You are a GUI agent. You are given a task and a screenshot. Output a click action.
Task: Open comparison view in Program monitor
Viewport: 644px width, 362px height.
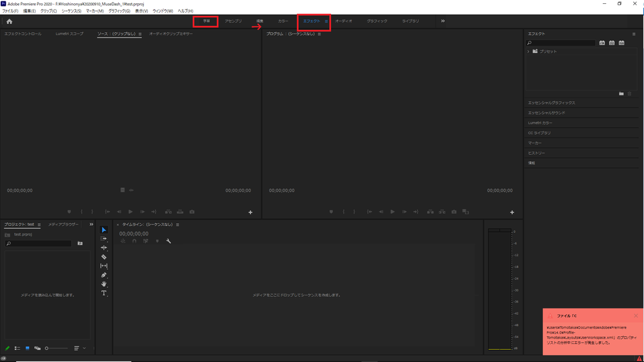465,212
